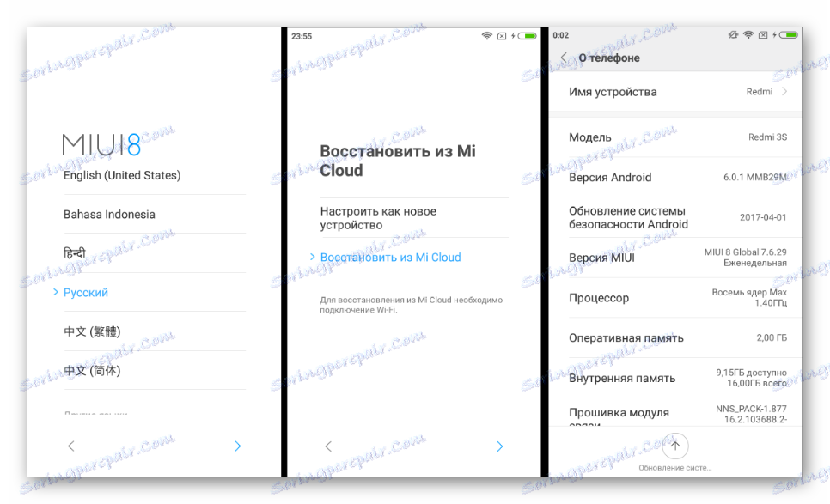Tap back arrow on Mi Cloud restore screen
This screenshot has height=504, width=830.
[x=328, y=446]
